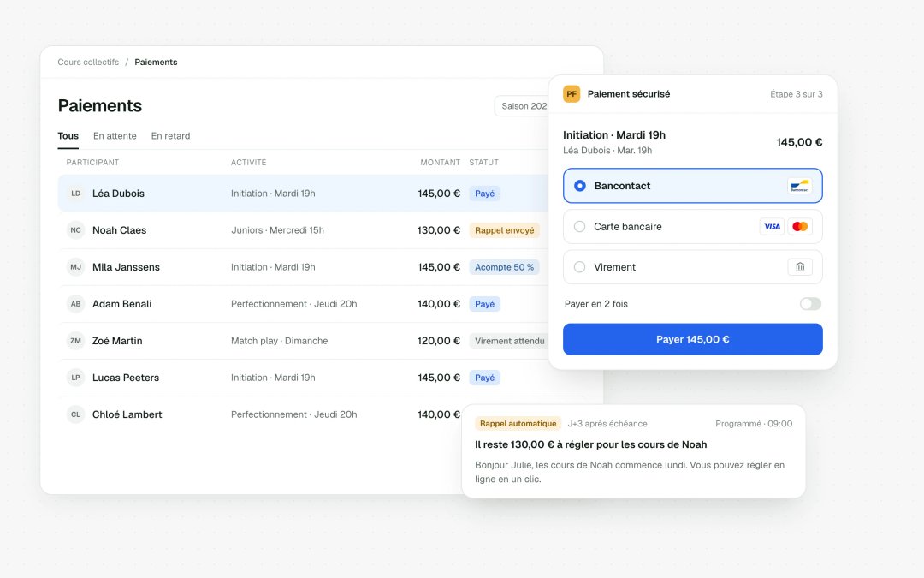
Task: Click the Rappel automatique badge
Action: click(518, 424)
